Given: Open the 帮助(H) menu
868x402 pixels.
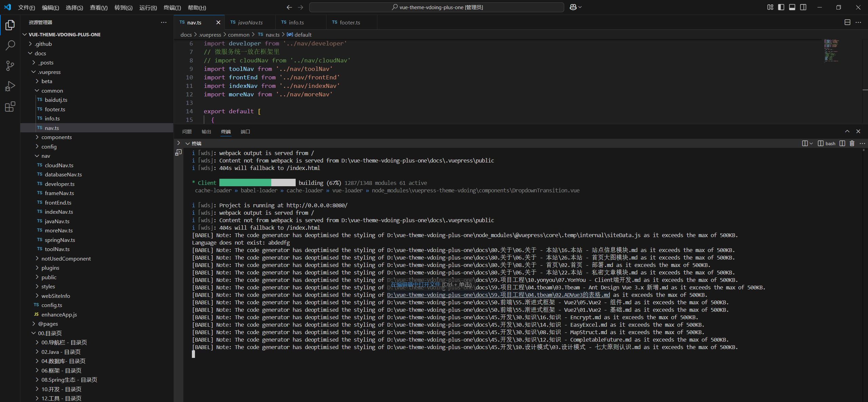Looking at the screenshot, I should (197, 7).
